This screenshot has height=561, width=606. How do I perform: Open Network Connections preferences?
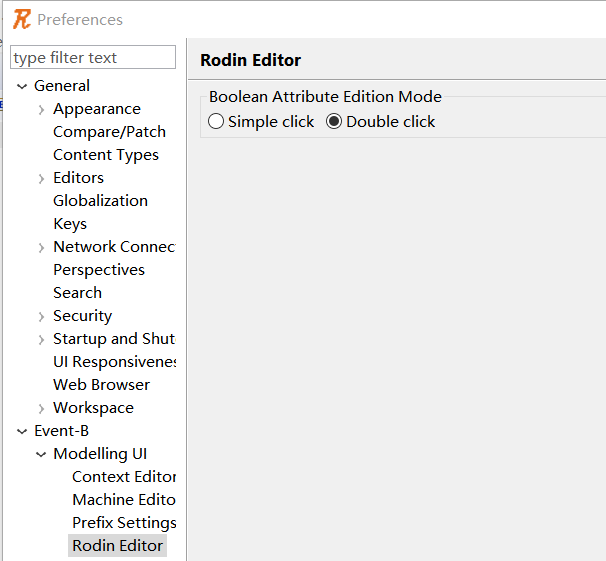click(x=114, y=246)
